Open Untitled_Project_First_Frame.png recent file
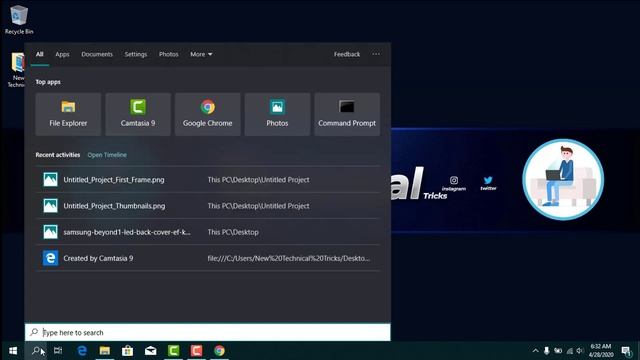640x360 pixels. coord(208,180)
